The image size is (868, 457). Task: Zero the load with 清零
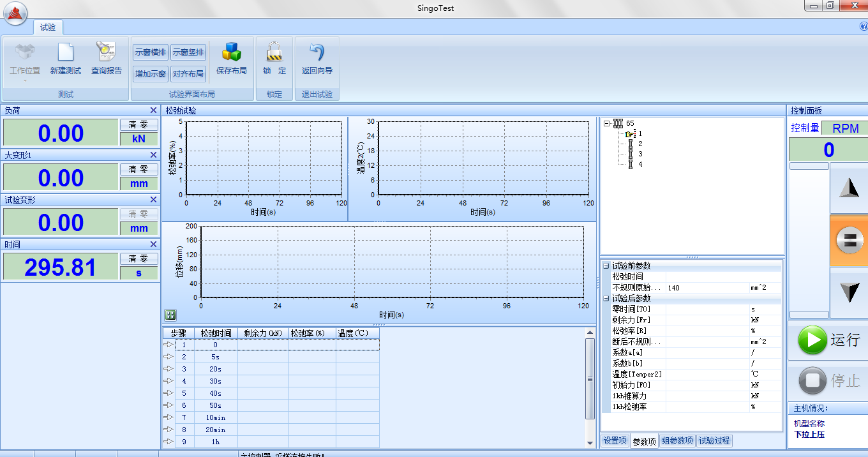(x=139, y=124)
